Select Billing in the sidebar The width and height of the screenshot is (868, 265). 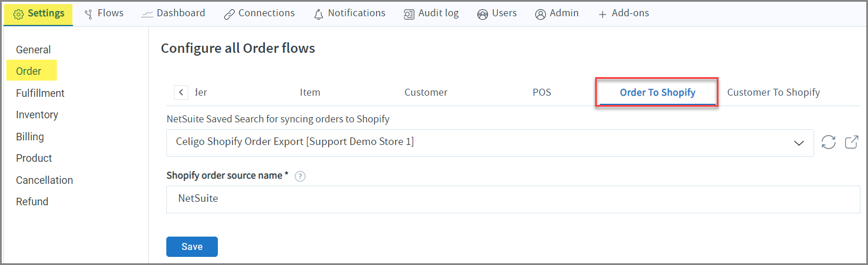[x=30, y=137]
